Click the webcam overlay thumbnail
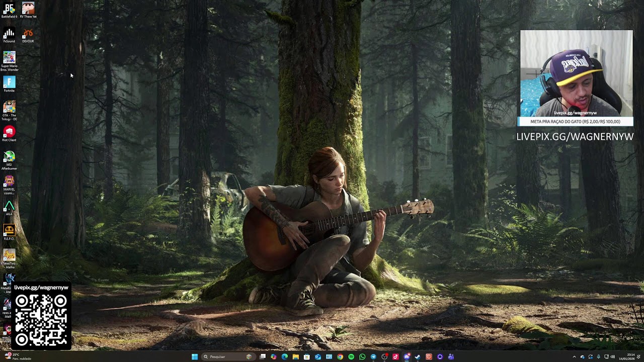This screenshot has width=644, height=362. 576,73
